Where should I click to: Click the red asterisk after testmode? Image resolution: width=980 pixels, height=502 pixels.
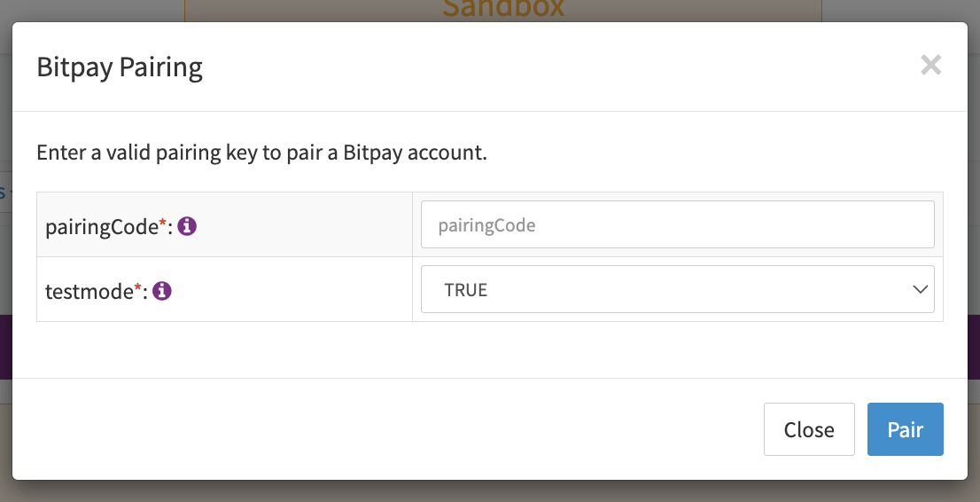point(138,286)
